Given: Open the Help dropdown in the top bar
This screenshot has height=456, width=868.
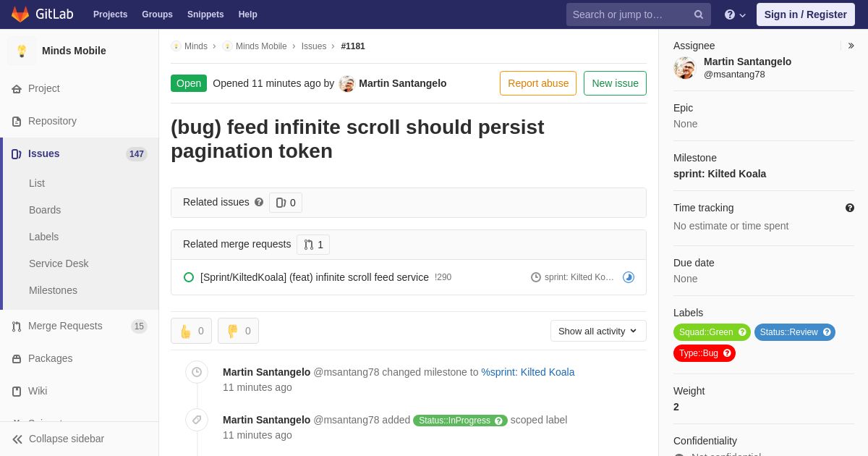Looking at the screenshot, I should tap(735, 14).
